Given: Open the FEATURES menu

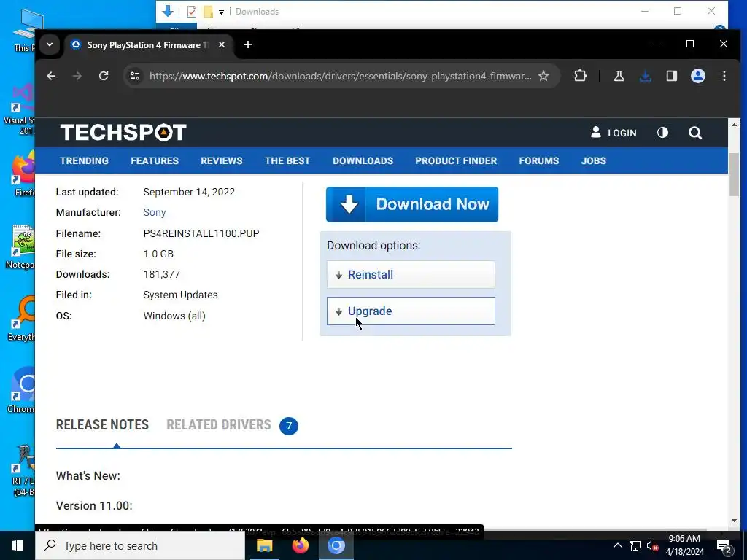Looking at the screenshot, I should point(155,161).
